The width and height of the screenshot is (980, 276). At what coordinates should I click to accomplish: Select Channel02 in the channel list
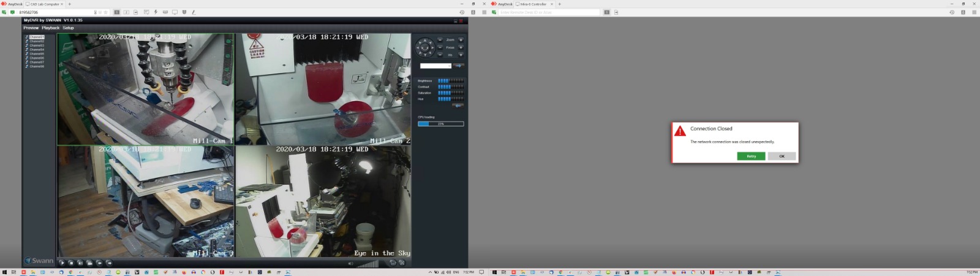[x=37, y=41]
